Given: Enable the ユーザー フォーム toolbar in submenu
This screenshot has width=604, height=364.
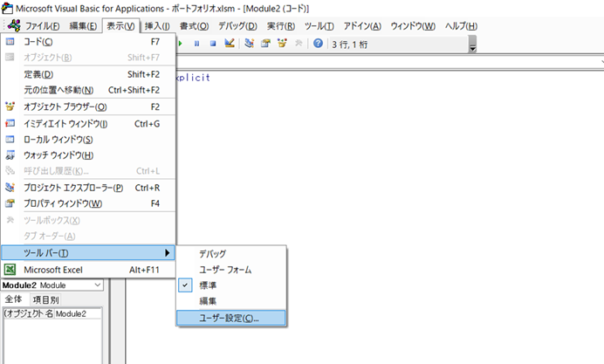Looking at the screenshot, I should 231,270.
